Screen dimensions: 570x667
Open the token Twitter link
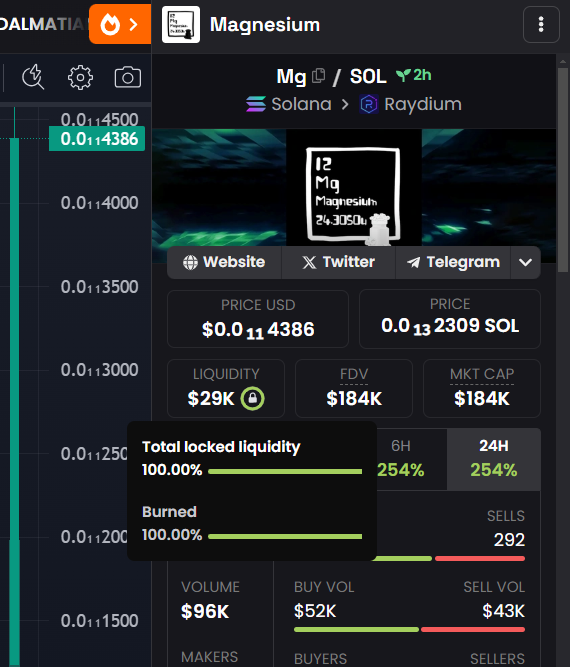click(x=339, y=262)
